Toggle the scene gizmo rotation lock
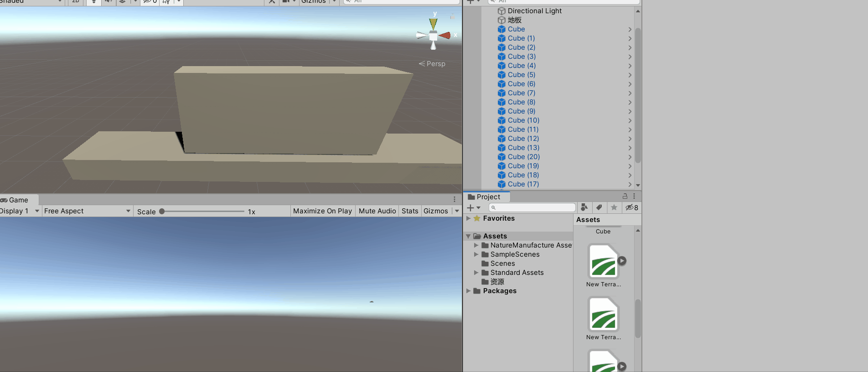Viewport: 868px width, 372px height. [x=452, y=17]
